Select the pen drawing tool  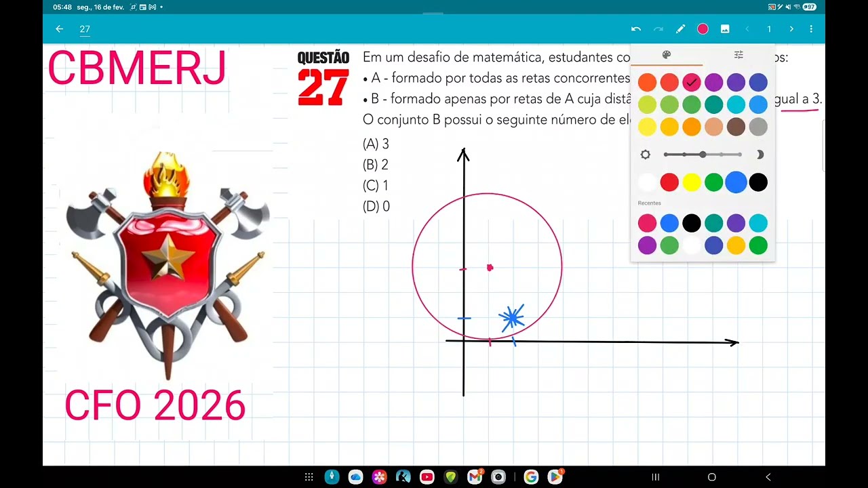tap(680, 29)
